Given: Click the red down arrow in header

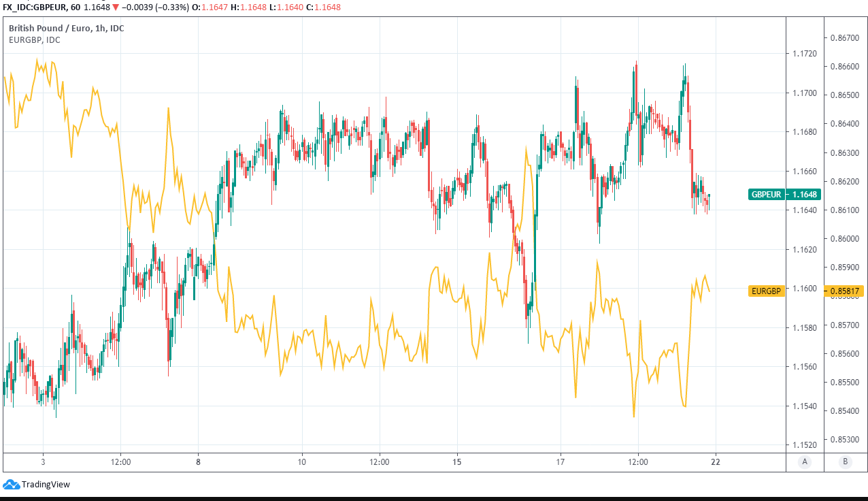Looking at the screenshot, I should (x=116, y=7).
